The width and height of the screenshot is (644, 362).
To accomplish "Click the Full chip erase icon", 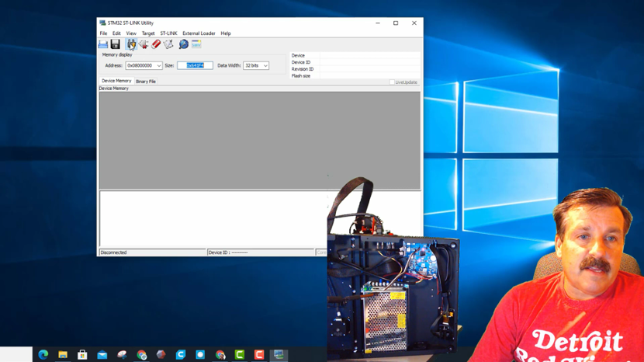I will tap(156, 44).
